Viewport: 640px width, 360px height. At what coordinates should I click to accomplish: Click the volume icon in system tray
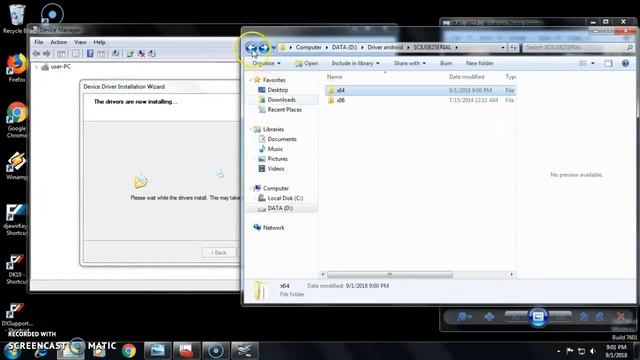[593, 351]
